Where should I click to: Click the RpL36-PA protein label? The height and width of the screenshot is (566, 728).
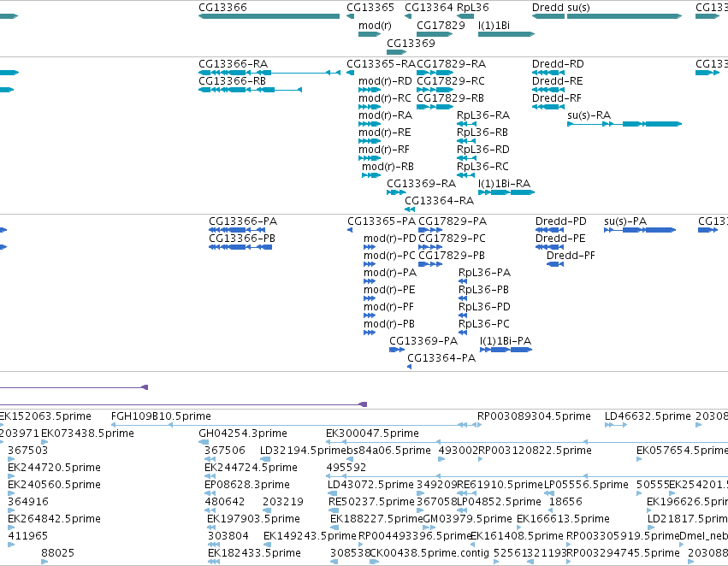pos(485,273)
